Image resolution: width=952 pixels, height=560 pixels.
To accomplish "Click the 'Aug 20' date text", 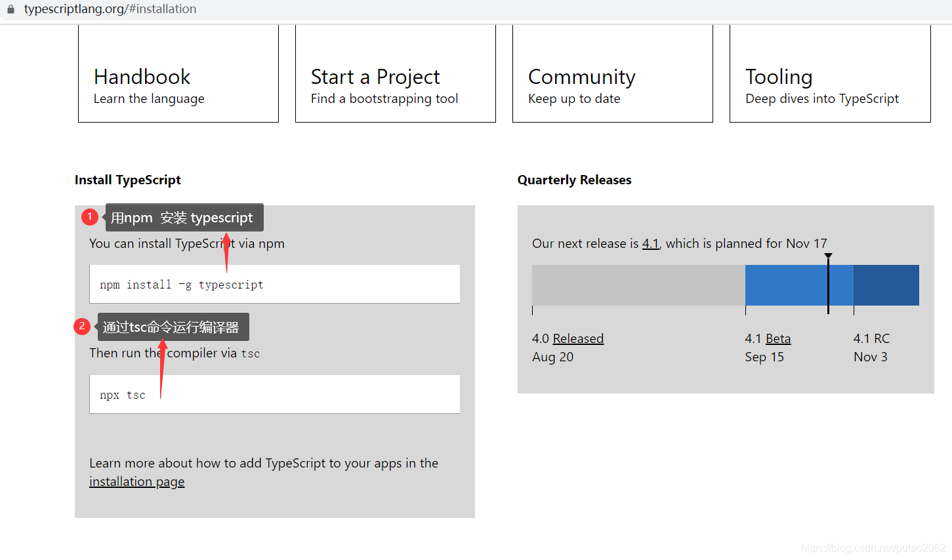I will point(552,357).
